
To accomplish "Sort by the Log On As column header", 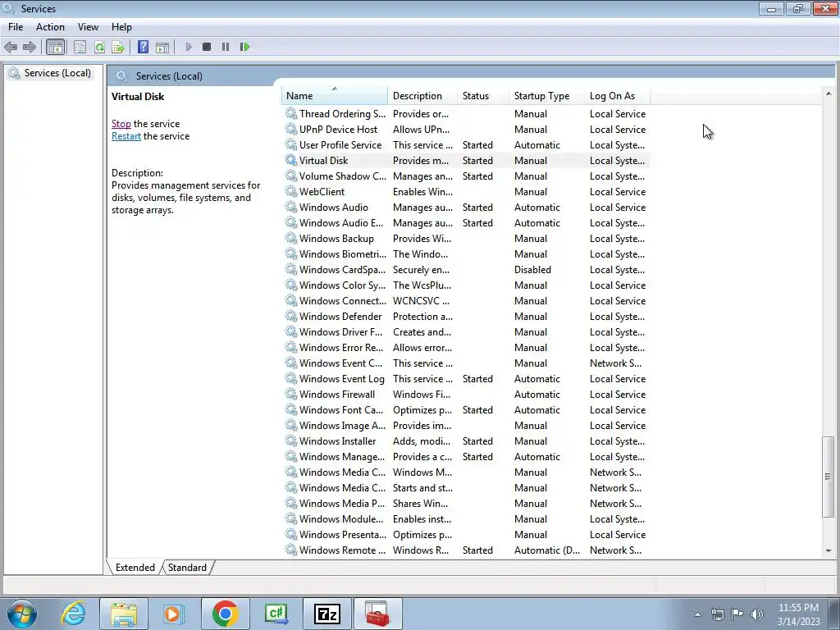I will point(617,95).
